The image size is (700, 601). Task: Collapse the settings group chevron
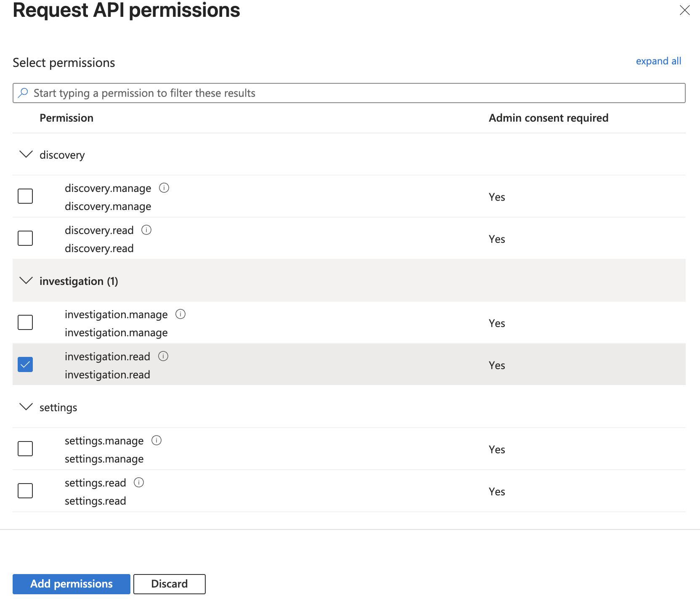pyautogui.click(x=26, y=407)
